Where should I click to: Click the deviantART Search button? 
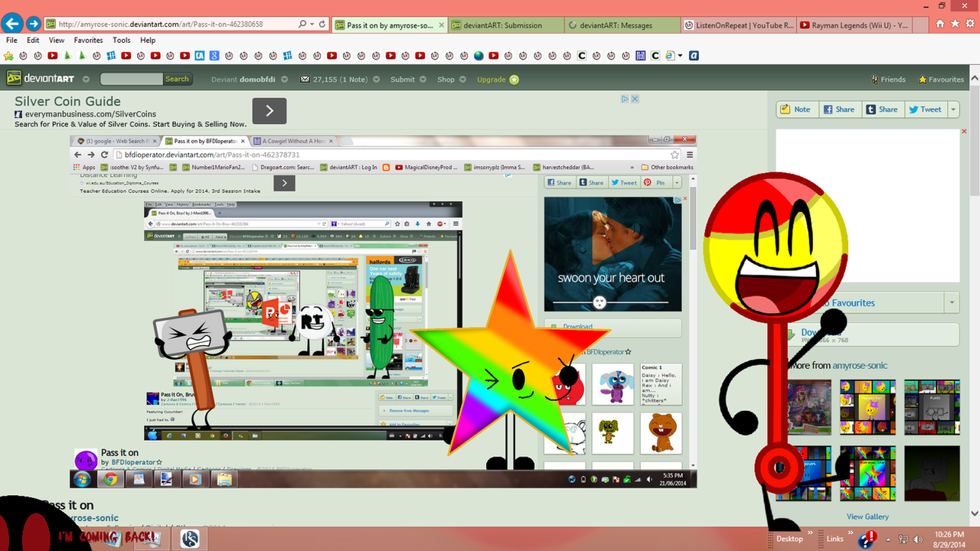(177, 79)
